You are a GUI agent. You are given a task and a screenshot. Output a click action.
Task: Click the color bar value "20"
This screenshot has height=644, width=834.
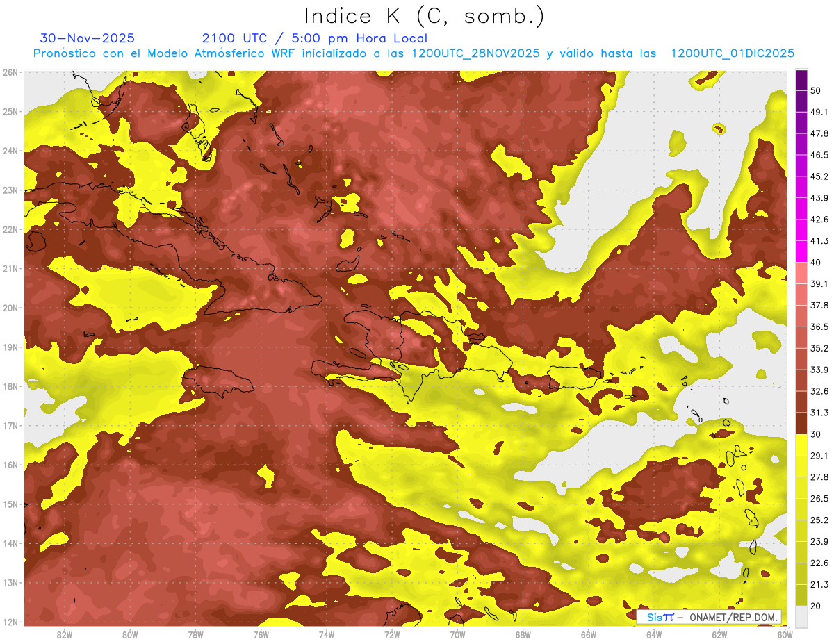815,606
